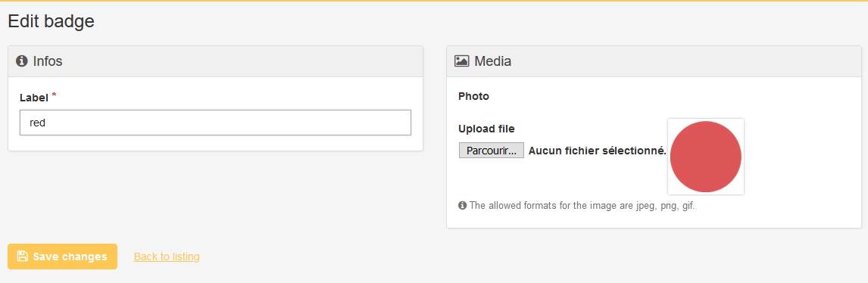Click the red required asterisk next to Label

click(x=55, y=95)
